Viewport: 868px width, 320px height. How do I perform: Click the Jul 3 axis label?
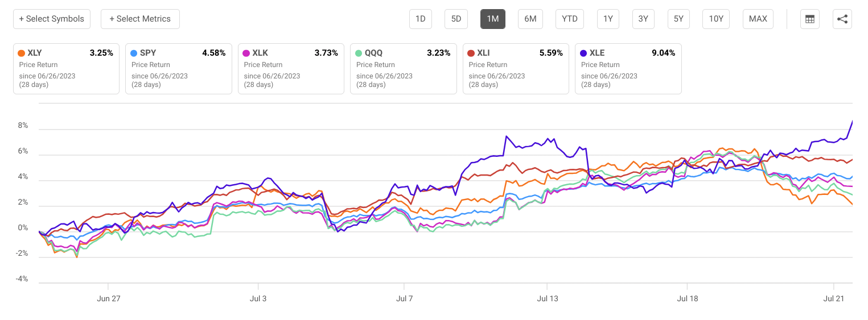[258, 298]
